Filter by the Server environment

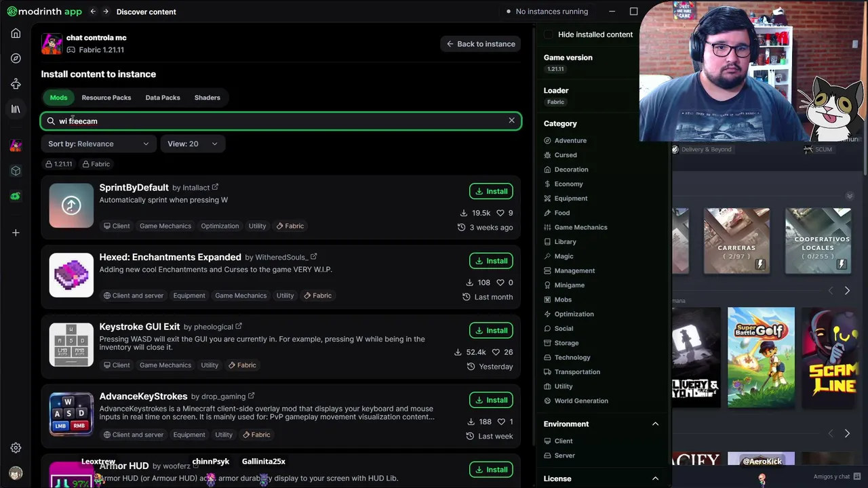click(559, 455)
